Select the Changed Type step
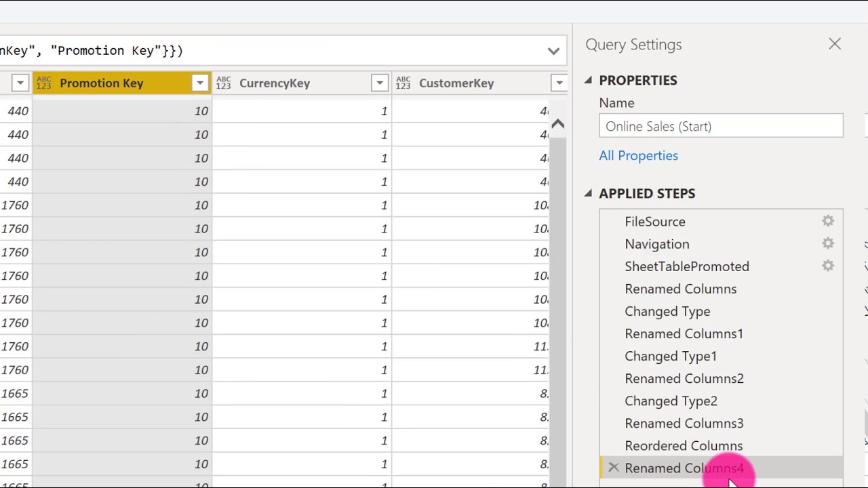This screenshot has height=488, width=868. (x=667, y=311)
